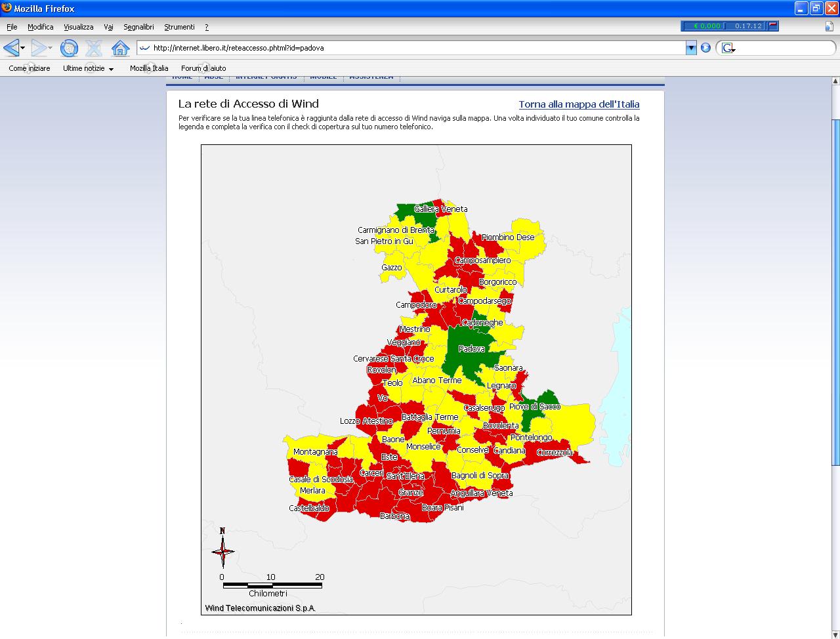Go back with the Back arrow button
The width and height of the screenshot is (840, 639).
(x=11, y=48)
